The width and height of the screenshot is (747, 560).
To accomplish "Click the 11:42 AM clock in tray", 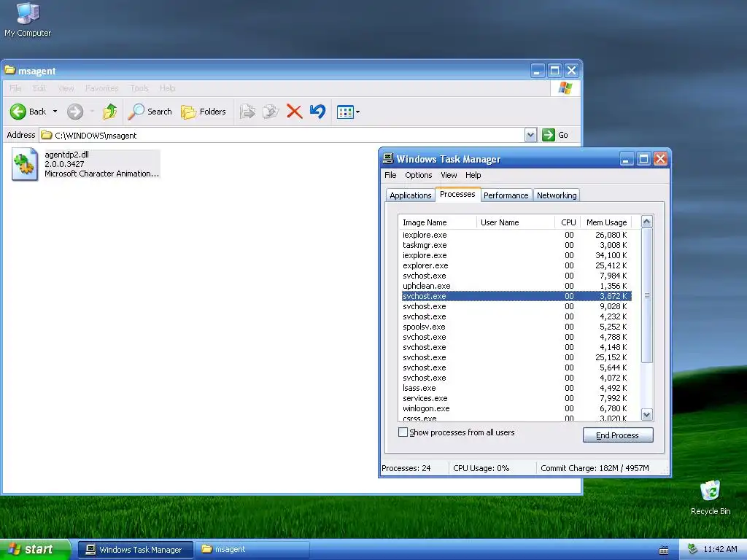I will [720, 549].
